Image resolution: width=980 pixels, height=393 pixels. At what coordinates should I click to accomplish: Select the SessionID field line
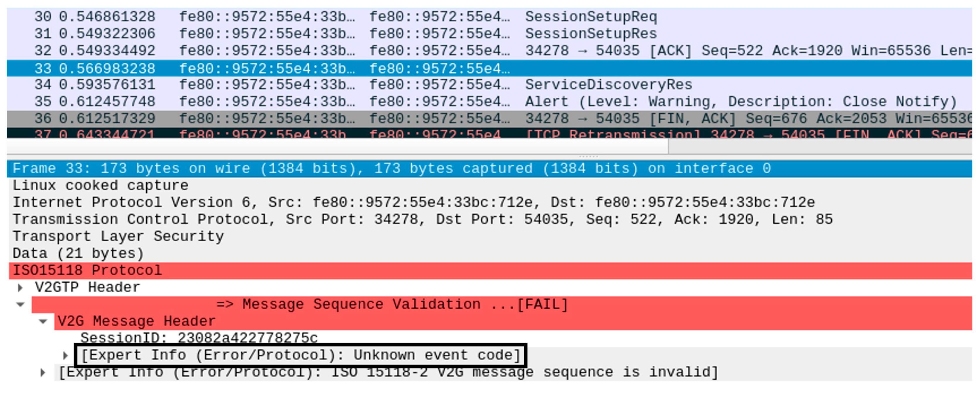199,338
